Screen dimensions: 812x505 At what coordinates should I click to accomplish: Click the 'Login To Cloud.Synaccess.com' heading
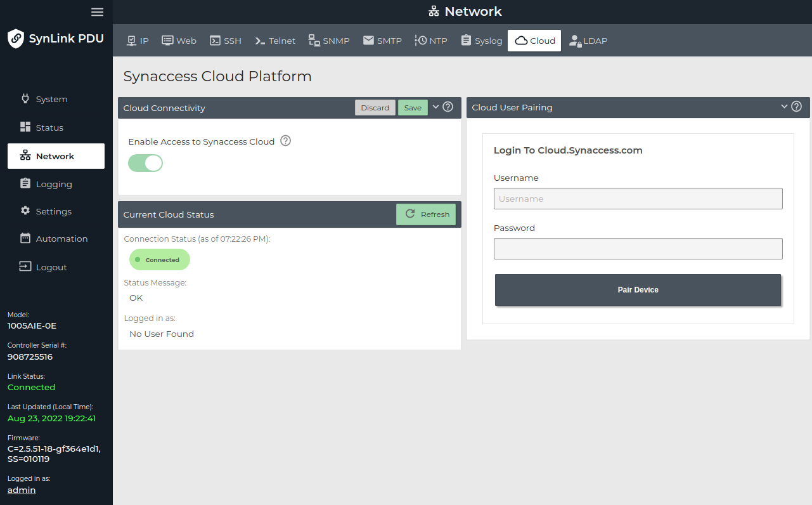[568, 150]
